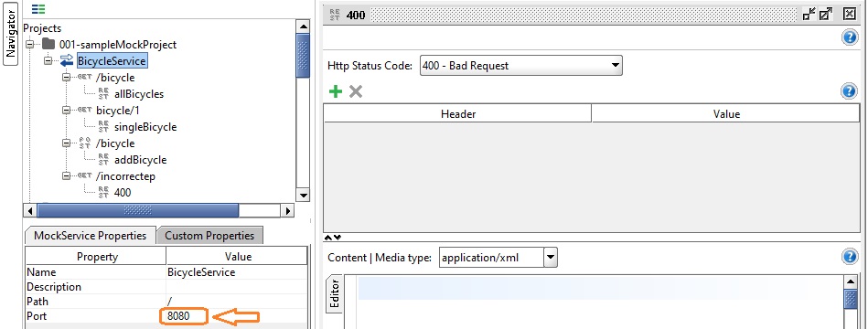This screenshot has height=329, width=868.
Task: Click the Port value 8080
Action: tap(236, 316)
